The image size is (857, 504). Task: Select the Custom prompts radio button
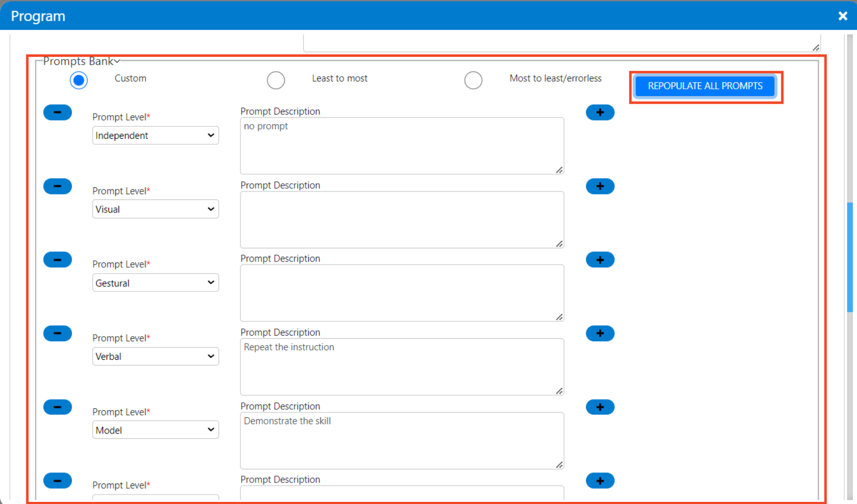pyautogui.click(x=79, y=80)
